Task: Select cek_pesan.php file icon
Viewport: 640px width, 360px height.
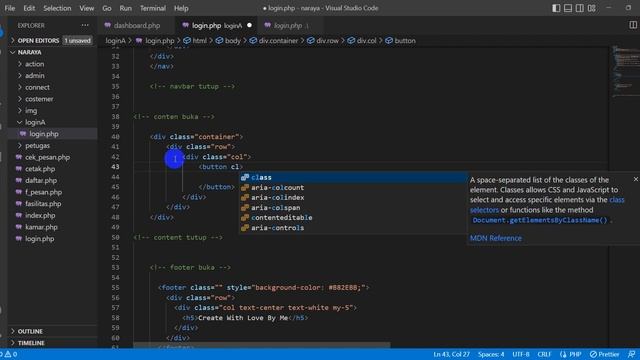Action: tap(19, 157)
